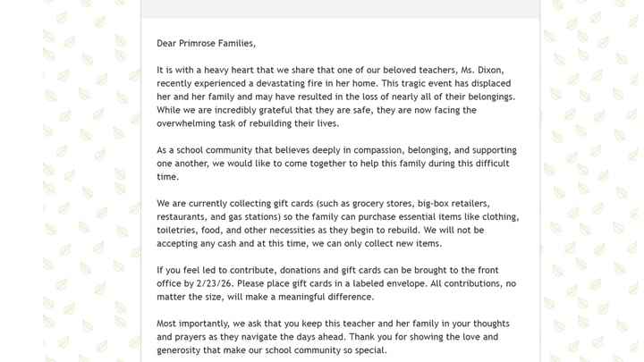The height and width of the screenshot is (362, 644).
Task: Click the phrase "big-box retailers"
Action: [453, 204]
